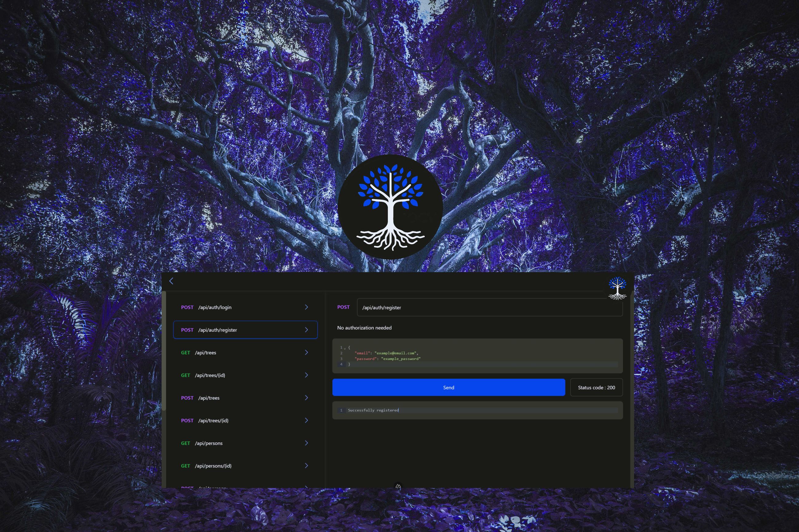Click the arrow beside POST /api/trees
The width and height of the screenshot is (799, 532).
click(306, 398)
